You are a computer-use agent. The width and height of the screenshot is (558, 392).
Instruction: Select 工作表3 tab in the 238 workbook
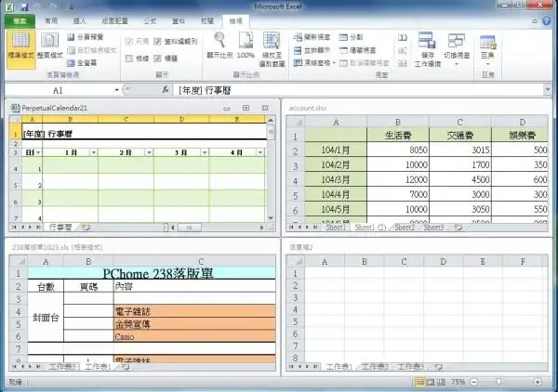62,366
